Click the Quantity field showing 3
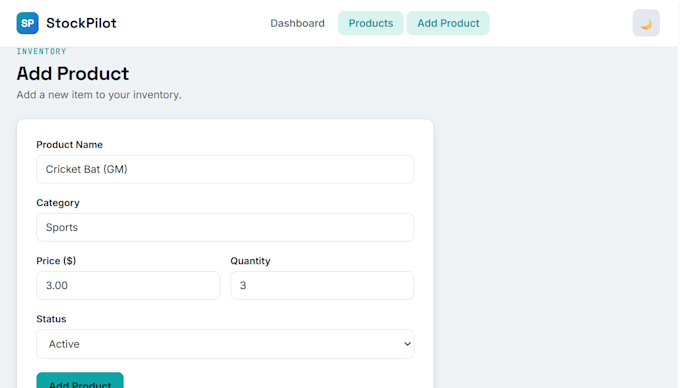 [322, 285]
